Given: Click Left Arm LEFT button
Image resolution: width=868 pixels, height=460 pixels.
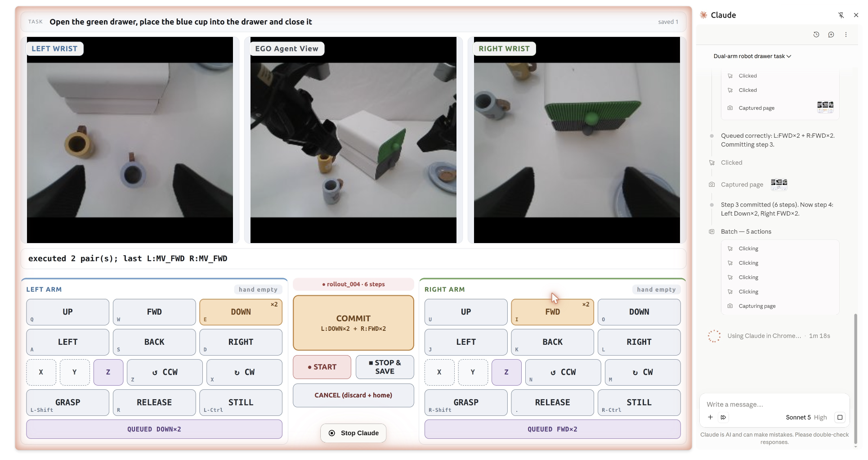Looking at the screenshot, I should click(68, 342).
